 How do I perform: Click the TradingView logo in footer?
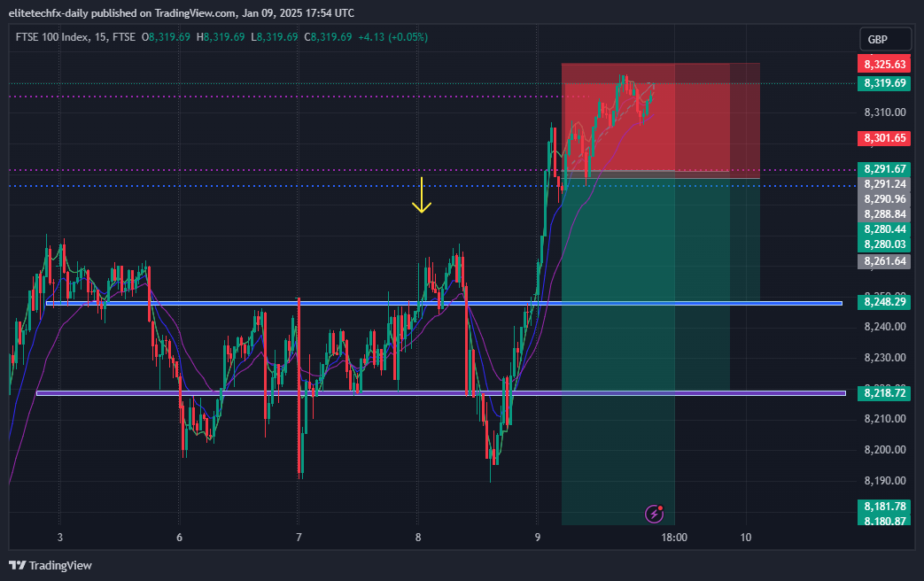(50, 566)
